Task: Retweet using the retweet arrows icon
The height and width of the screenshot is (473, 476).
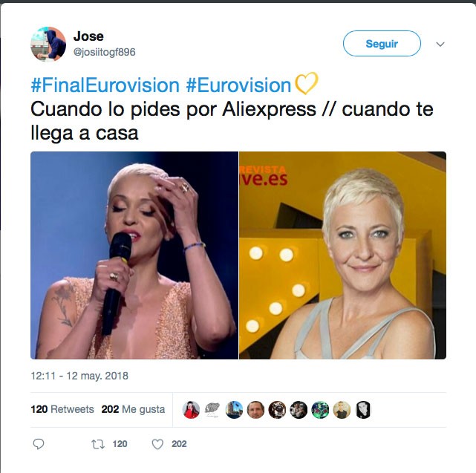Action: (x=98, y=444)
